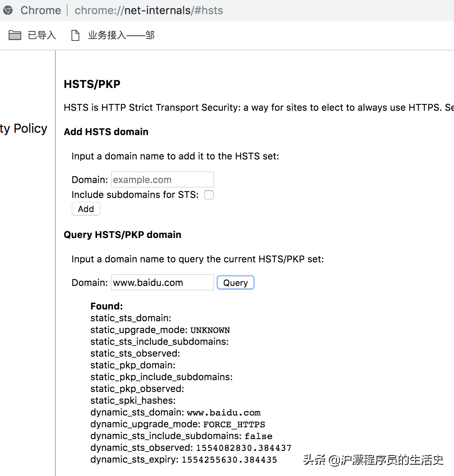
Task: Click the page icon of 业务接入 bookmark
Action: tap(75, 35)
